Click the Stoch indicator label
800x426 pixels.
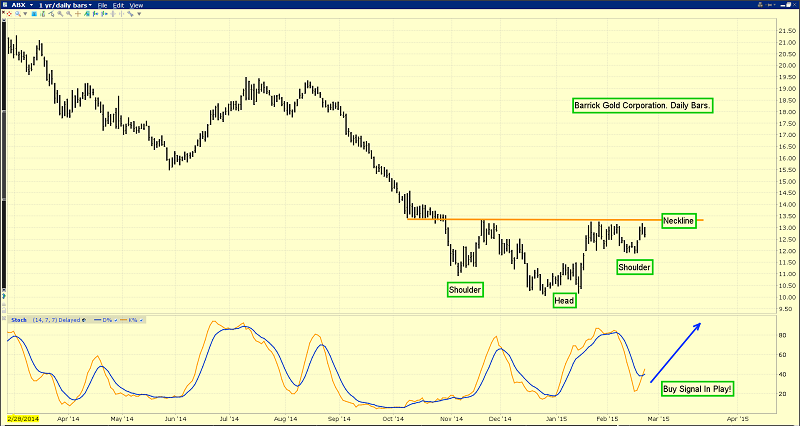click(x=16, y=320)
